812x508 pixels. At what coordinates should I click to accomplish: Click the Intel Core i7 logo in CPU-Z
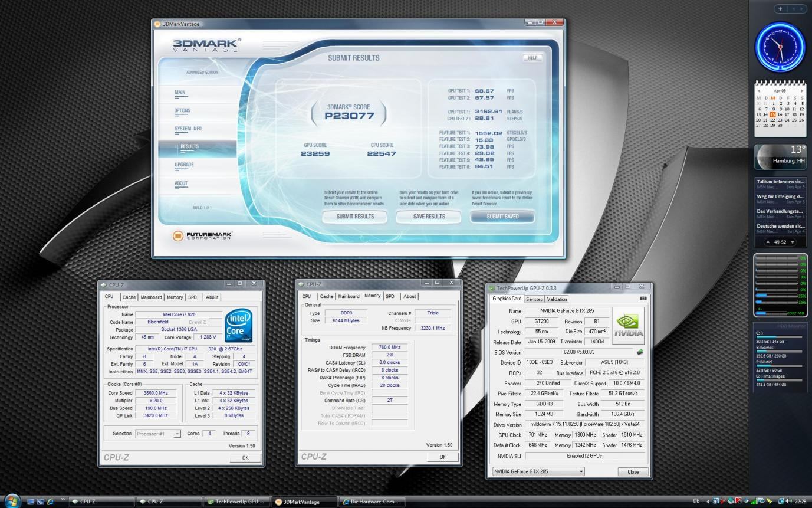pyautogui.click(x=239, y=326)
